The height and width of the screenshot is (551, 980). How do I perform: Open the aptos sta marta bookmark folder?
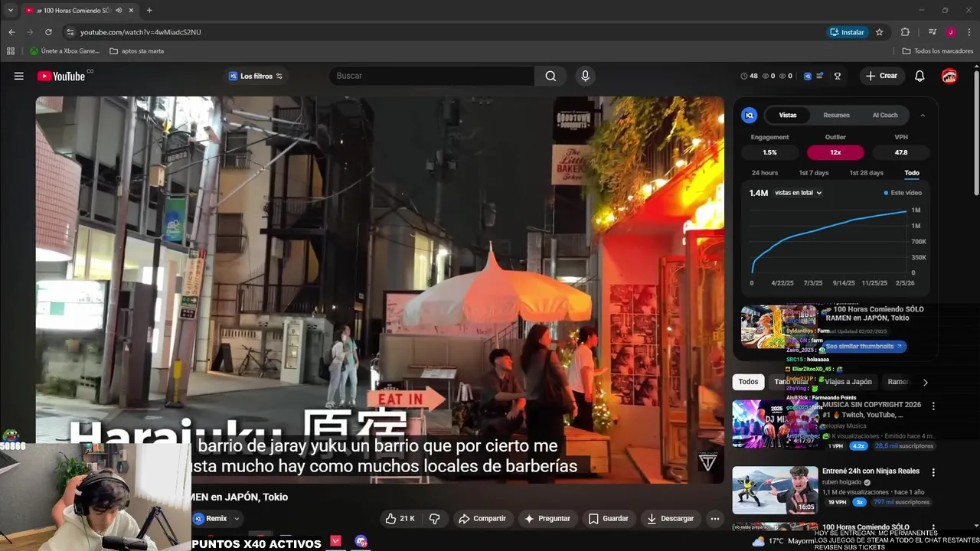coord(137,51)
